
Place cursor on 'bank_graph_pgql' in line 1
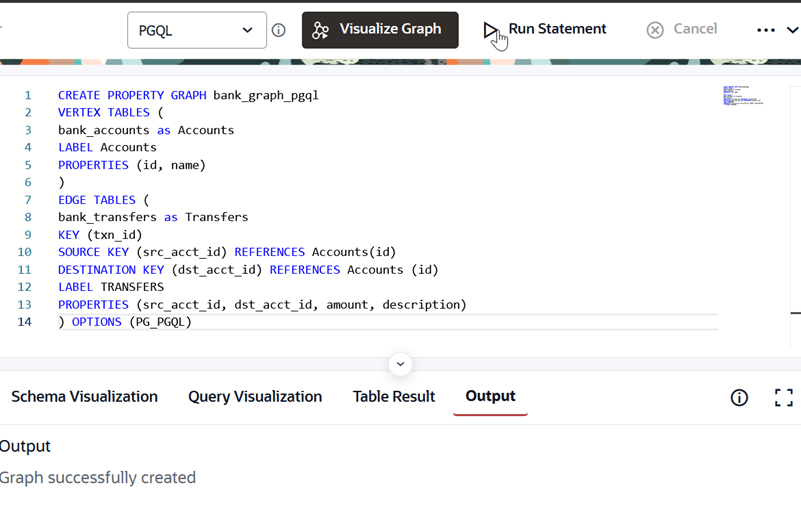[x=266, y=96]
